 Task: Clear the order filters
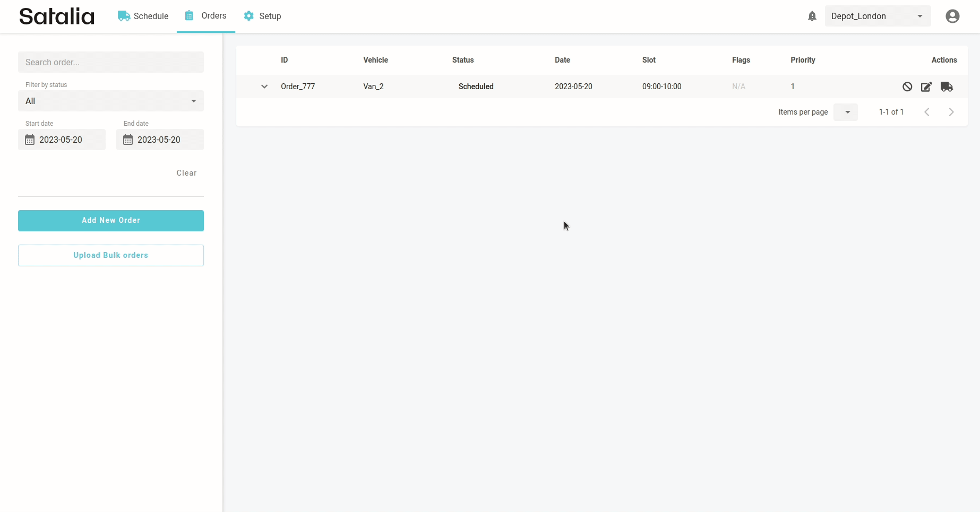click(x=186, y=173)
